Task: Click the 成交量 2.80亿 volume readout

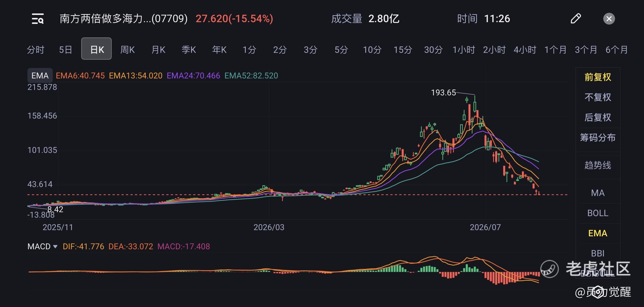Action: click(365, 19)
